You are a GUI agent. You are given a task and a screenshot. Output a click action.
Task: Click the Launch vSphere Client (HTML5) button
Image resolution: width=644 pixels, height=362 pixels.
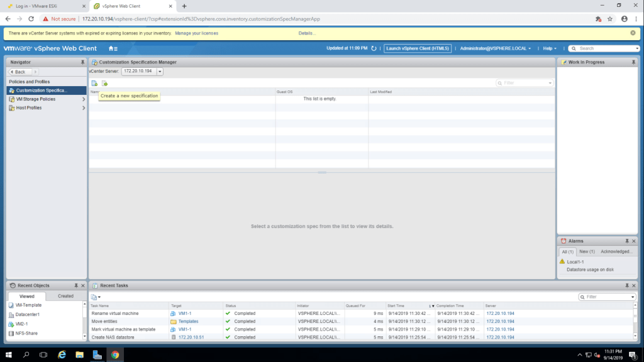click(x=418, y=48)
